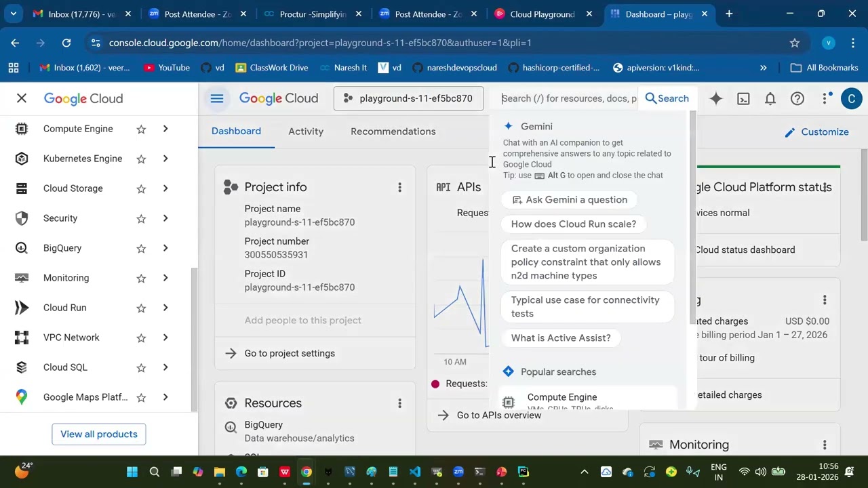Screen dimensions: 868x488
Task: Switch to the Recommendations tab
Action: tap(393, 131)
